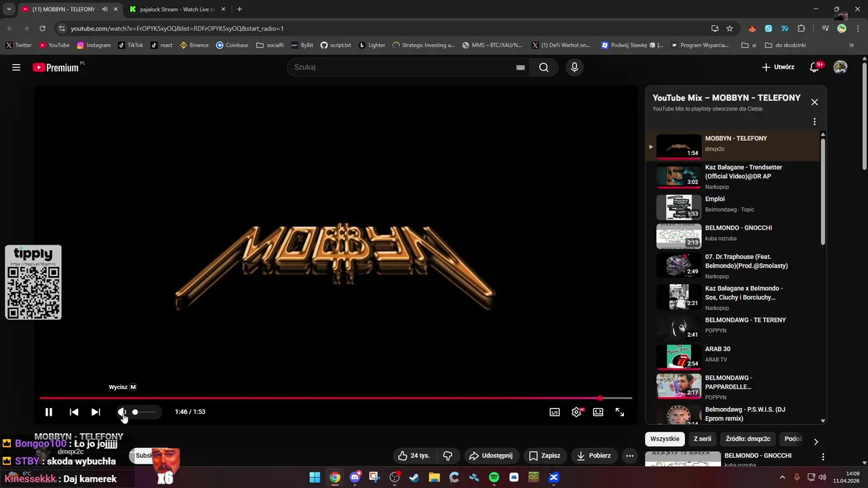This screenshot has height=488, width=868.
Task: Open the Chrome extensions puzzle icon
Action: tap(802, 28)
